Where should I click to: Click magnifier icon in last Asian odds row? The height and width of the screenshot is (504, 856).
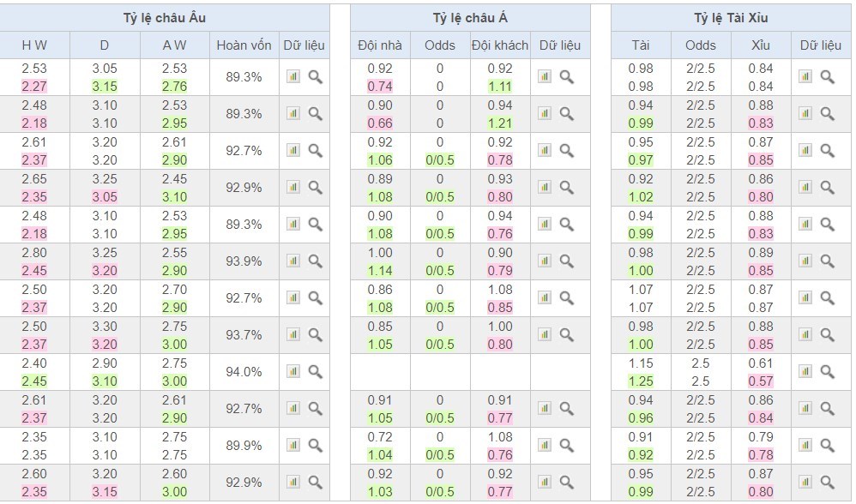[567, 482]
